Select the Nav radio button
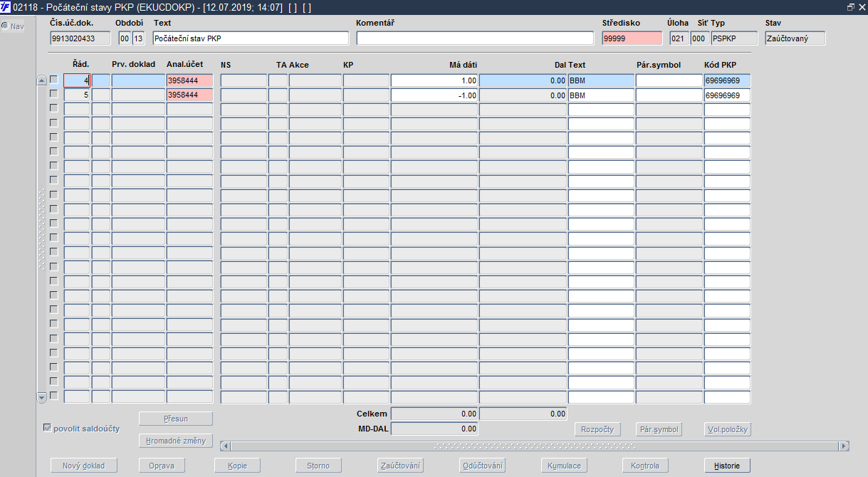The image size is (868, 477). click(x=5, y=26)
